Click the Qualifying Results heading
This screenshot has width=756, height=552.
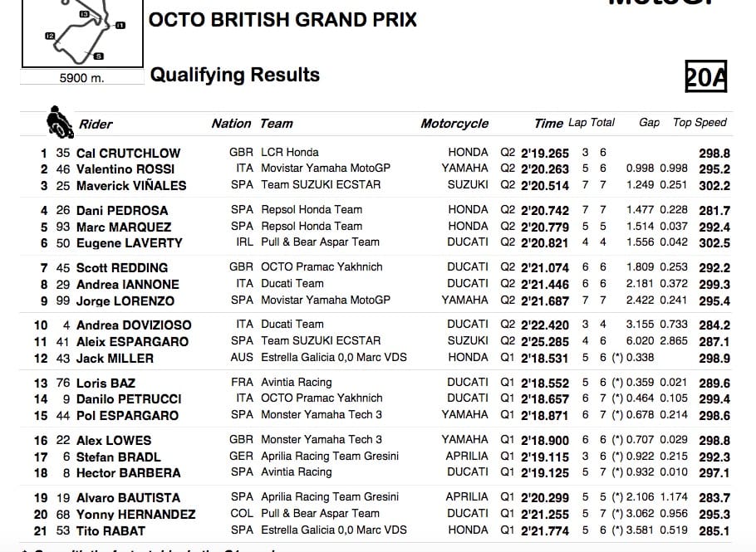(x=235, y=75)
